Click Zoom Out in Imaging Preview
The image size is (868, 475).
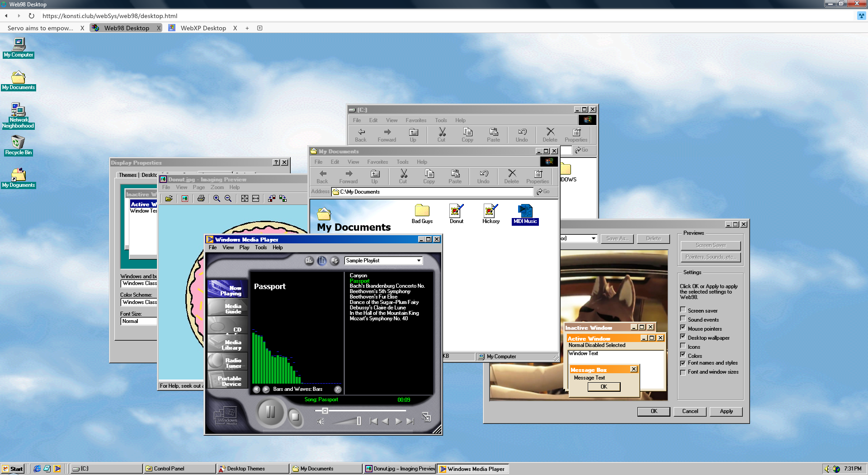228,199
